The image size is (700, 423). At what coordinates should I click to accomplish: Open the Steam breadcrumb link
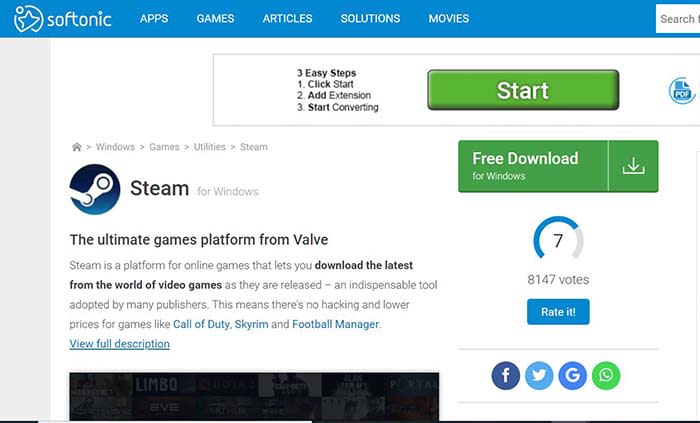(x=254, y=147)
